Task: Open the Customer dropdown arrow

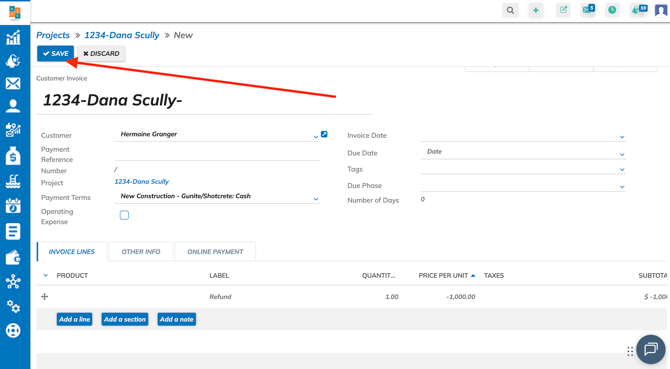Action: pyautogui.click(x=316, y=137)
